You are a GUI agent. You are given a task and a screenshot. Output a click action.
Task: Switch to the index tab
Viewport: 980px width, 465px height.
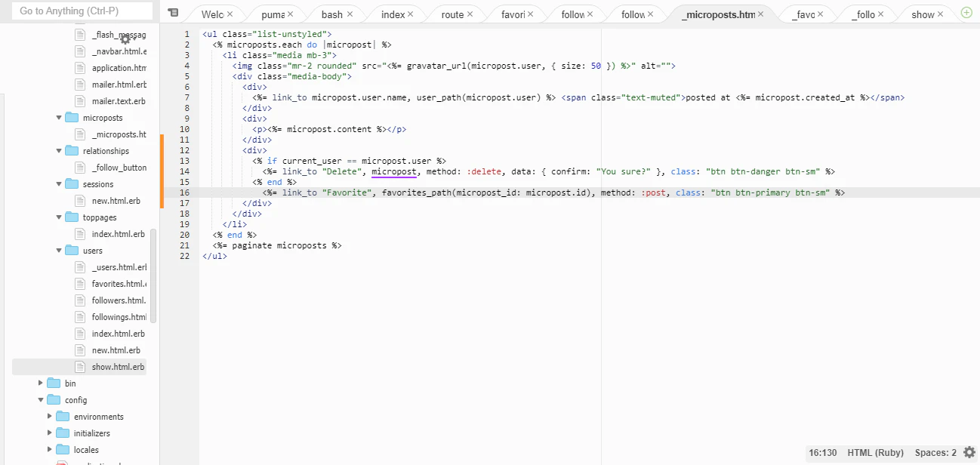coord(394,13)
